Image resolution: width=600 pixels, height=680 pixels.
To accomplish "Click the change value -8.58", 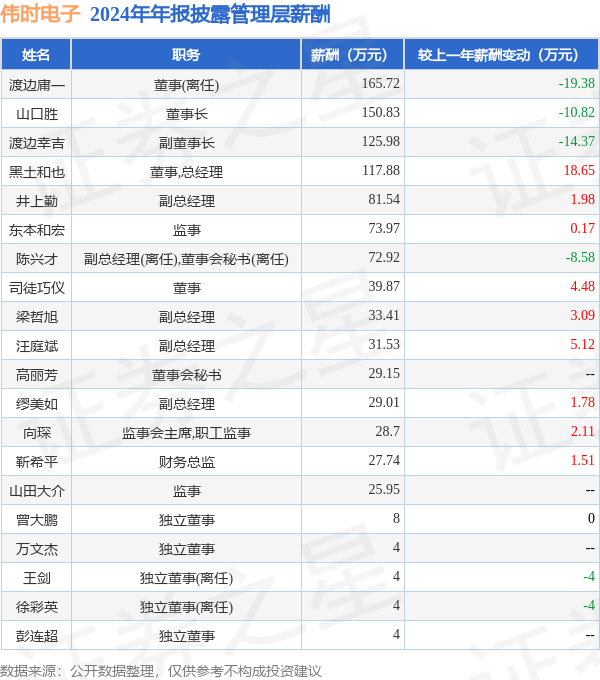I will coord(580,258).
